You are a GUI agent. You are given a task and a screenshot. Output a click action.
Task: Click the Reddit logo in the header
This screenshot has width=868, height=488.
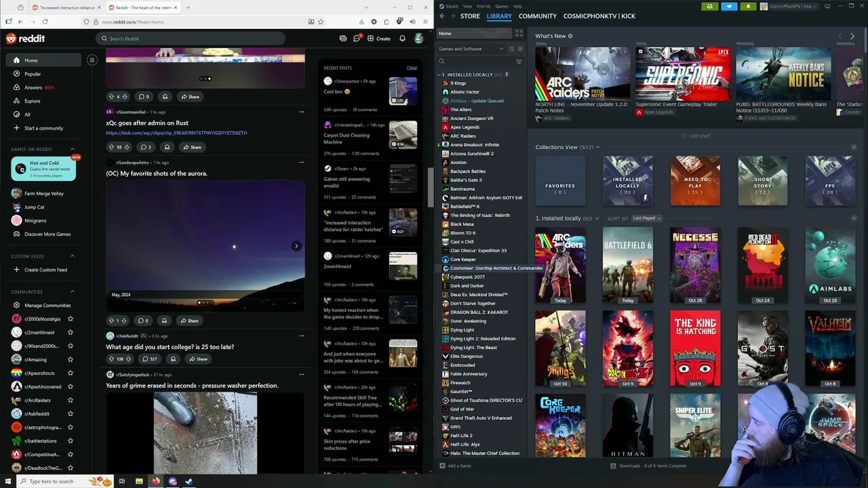[25, 39]
